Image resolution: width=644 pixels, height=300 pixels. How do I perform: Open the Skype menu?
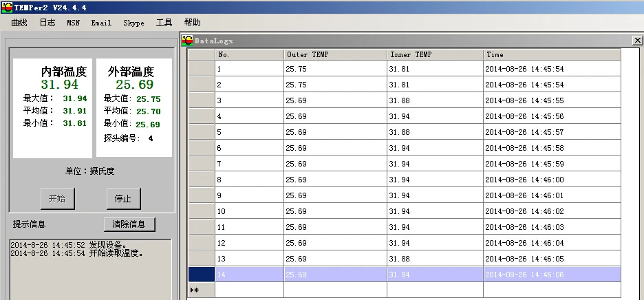[x=133, y=23]
